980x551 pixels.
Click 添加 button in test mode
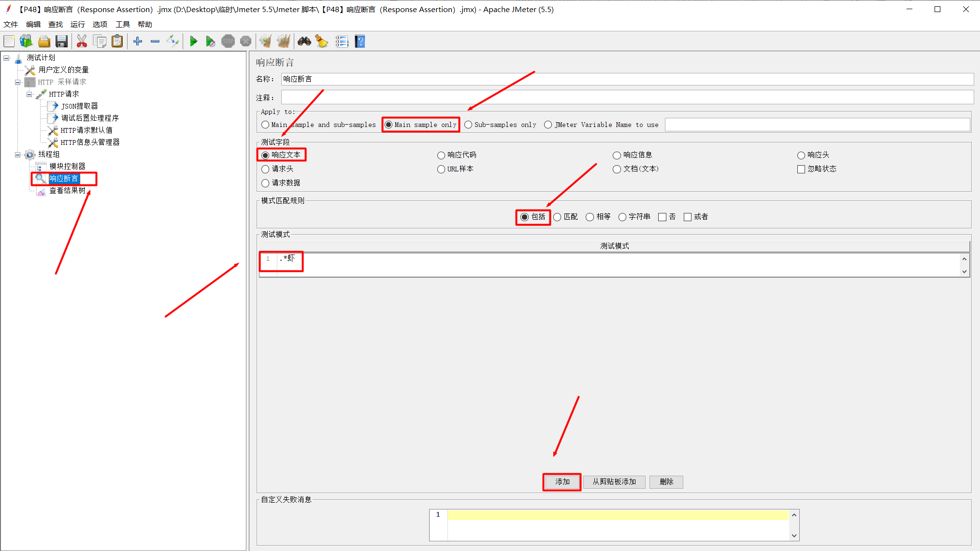pyautogui.click(x=562, y=482)
